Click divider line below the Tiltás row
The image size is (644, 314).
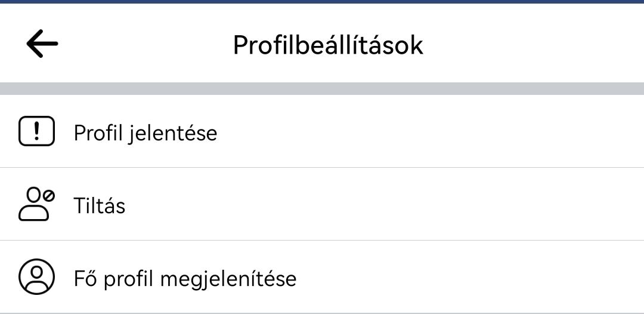click(x=322, y=241)
